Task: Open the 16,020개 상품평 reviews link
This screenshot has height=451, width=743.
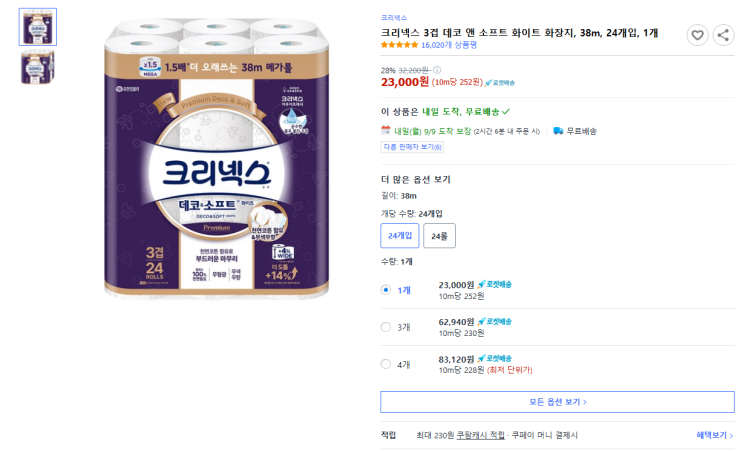Action: (x=449, y=45)
